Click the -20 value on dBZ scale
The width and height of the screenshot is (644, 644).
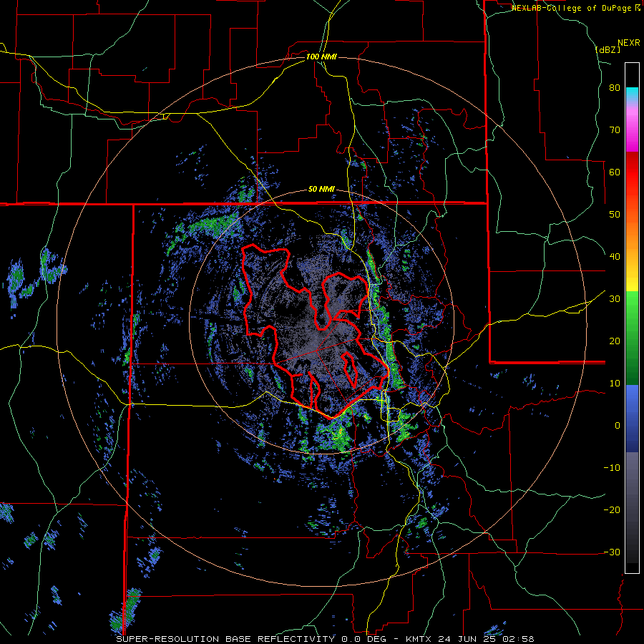tap(612, 509)
